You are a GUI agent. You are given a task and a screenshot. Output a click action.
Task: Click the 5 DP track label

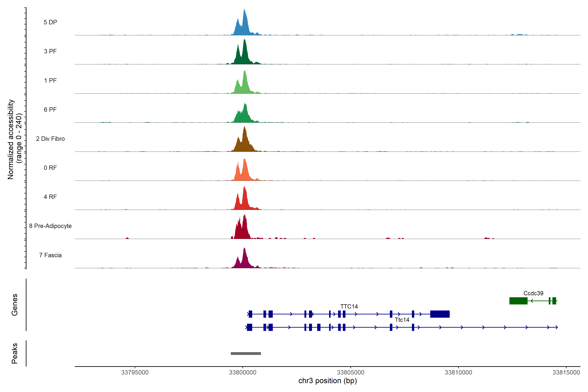pyautogui.click(x=50, y=22)
